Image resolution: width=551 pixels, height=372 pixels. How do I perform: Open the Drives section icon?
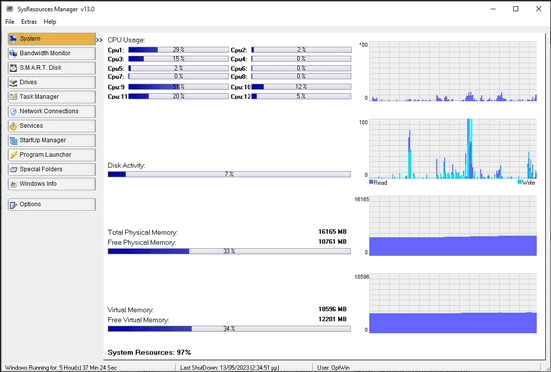click(x=13, y=82)
